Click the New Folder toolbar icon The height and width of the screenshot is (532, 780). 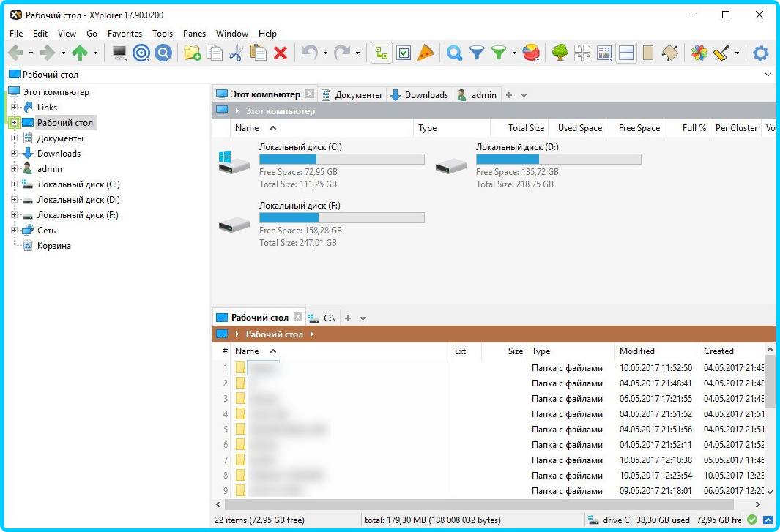[192, 53]
